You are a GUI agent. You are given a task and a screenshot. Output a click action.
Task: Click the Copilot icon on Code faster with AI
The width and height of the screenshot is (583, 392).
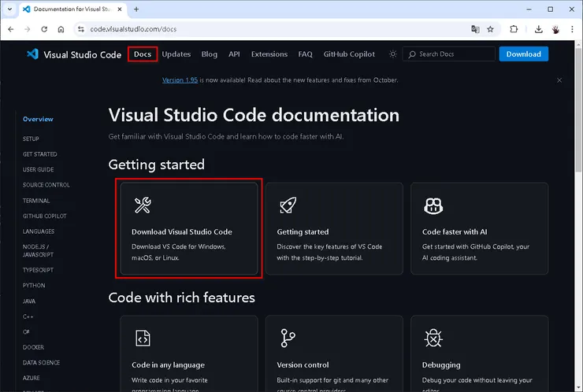pyautogui.click(x=433, y=205)
